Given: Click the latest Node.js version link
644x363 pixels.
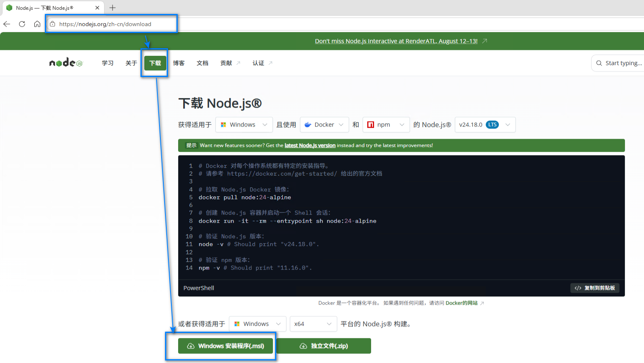Looking at the screenshot, I should pyautogui.click(x=310, y=146).
